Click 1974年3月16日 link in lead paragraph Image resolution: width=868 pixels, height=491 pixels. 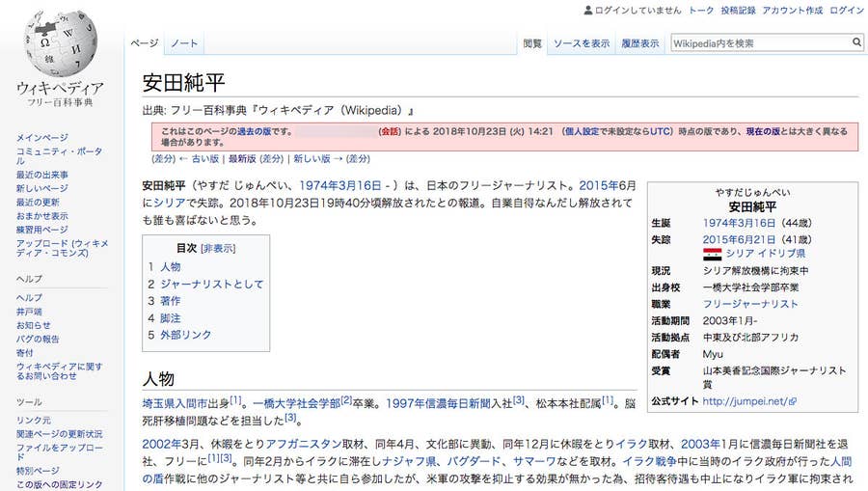pos(340,185)
